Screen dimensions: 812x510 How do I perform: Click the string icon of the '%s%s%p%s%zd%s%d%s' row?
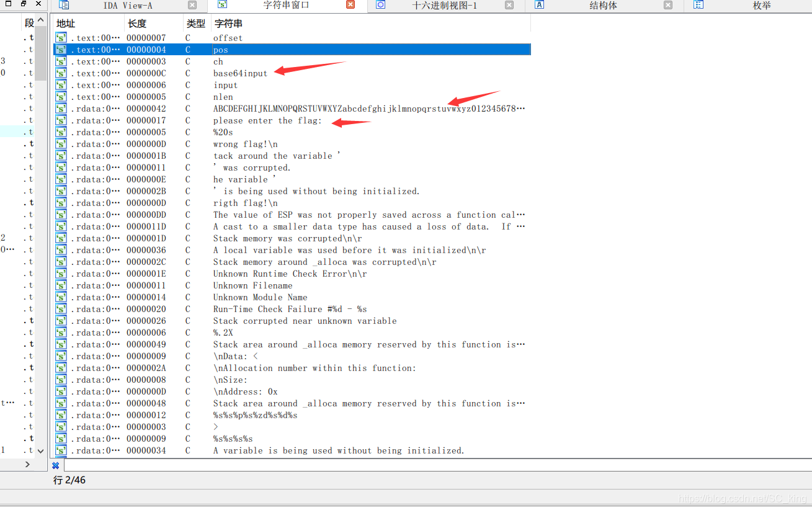coord(61,415)
